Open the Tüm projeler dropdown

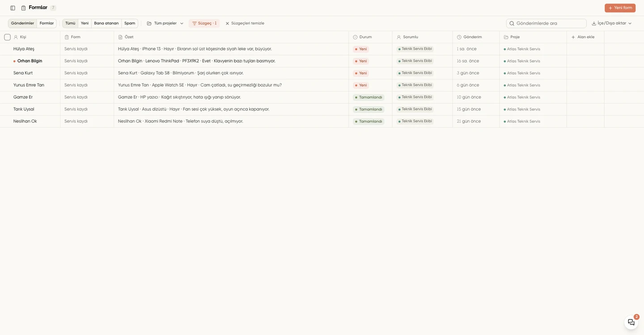coord(165,23)
